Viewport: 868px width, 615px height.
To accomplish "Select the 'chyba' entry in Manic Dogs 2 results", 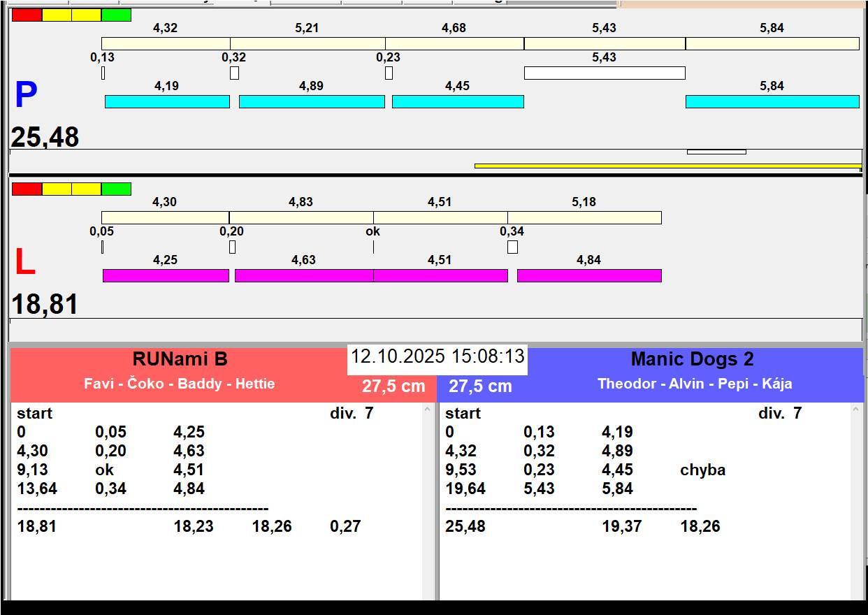I will (702, 470).
